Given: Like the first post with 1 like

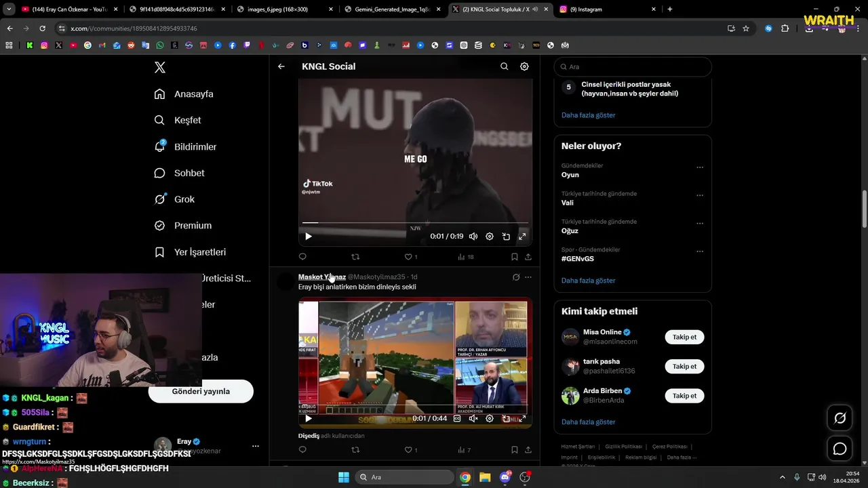Looking at the screenshot, I should 410,257.
